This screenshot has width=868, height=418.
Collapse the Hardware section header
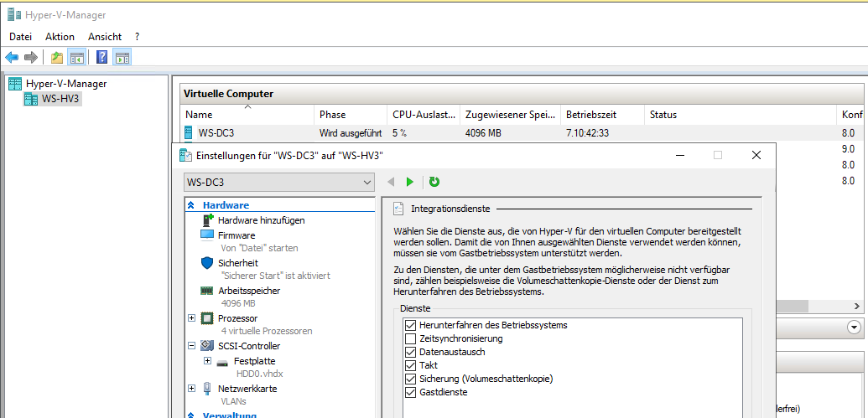point(191,205)
